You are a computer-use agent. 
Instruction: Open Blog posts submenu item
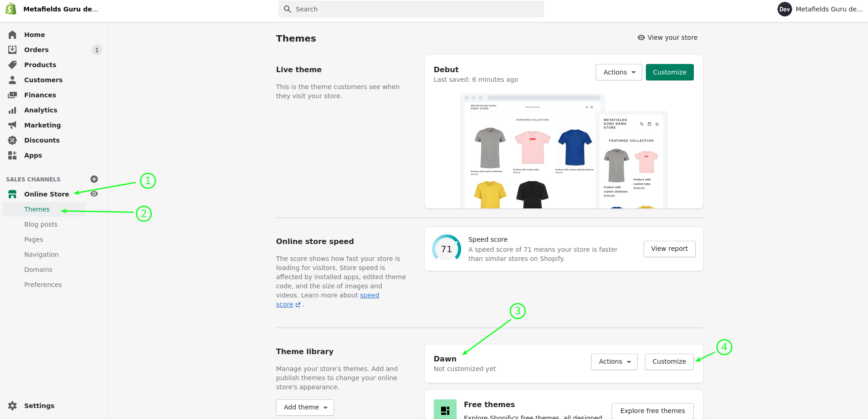pos(41,224)
